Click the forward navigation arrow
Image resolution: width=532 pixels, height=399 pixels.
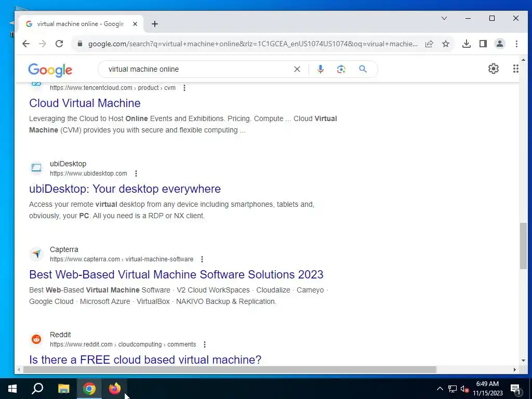click(x=43, y=44)
